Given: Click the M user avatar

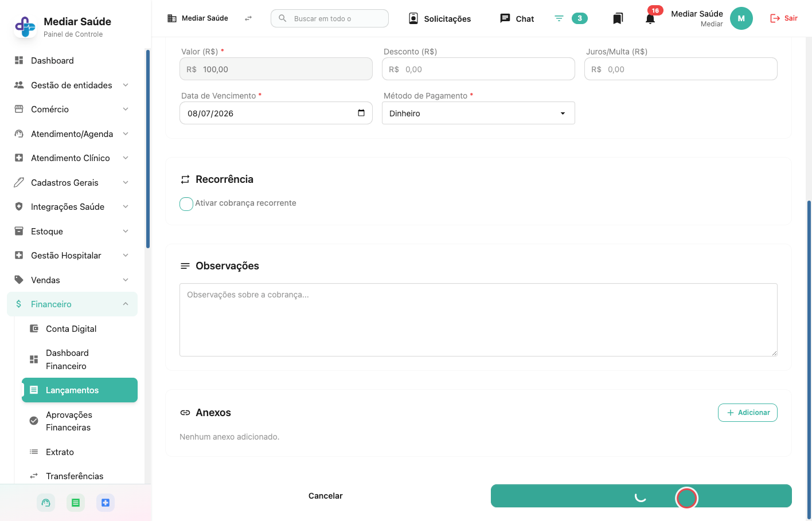Looking at the screenshot, I should click(741, 18).
